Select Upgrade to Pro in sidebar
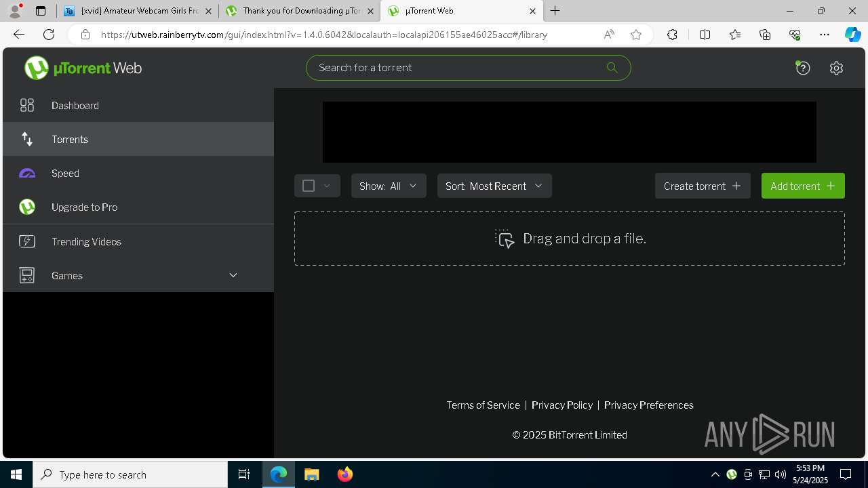The height and width of the screenshot is (488, 868). tap(138, 207)
